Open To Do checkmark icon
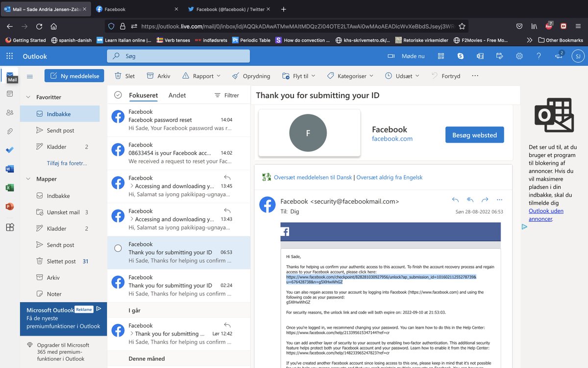Viewport: 588px width, 368px height. coord(10,150)
